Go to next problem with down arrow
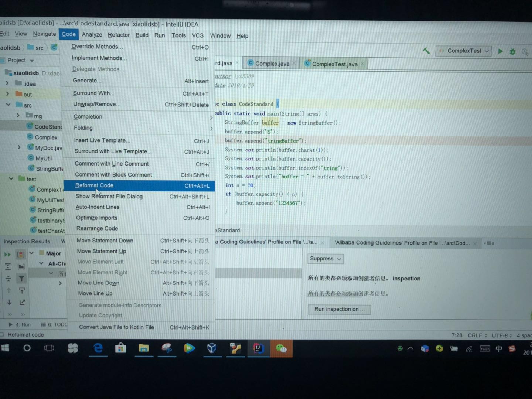This screenshot has height=399, width=532. [x=9, y=302]
